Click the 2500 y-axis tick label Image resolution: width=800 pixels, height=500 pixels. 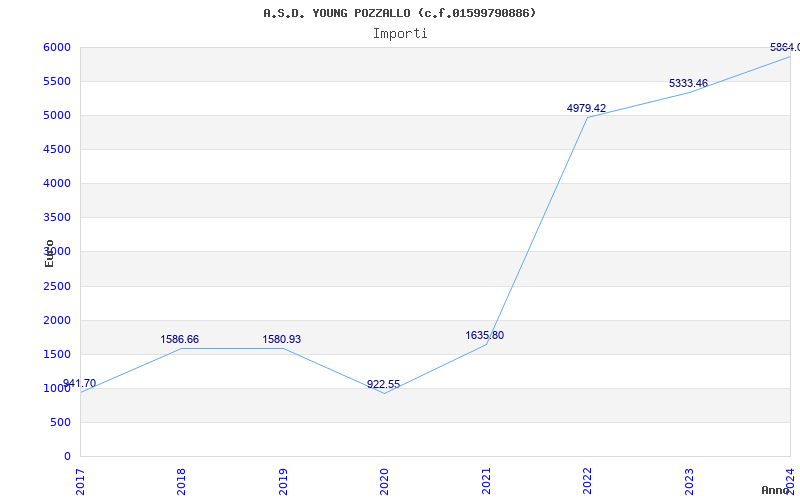click(x=57, y=286)
